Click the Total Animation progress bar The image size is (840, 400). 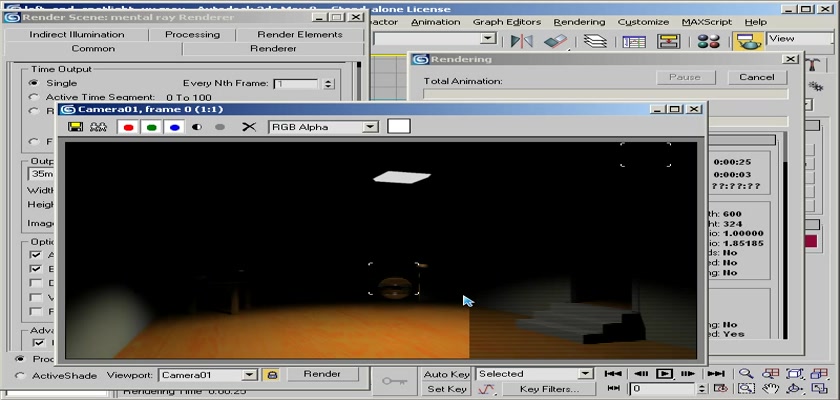coord(605,94)
